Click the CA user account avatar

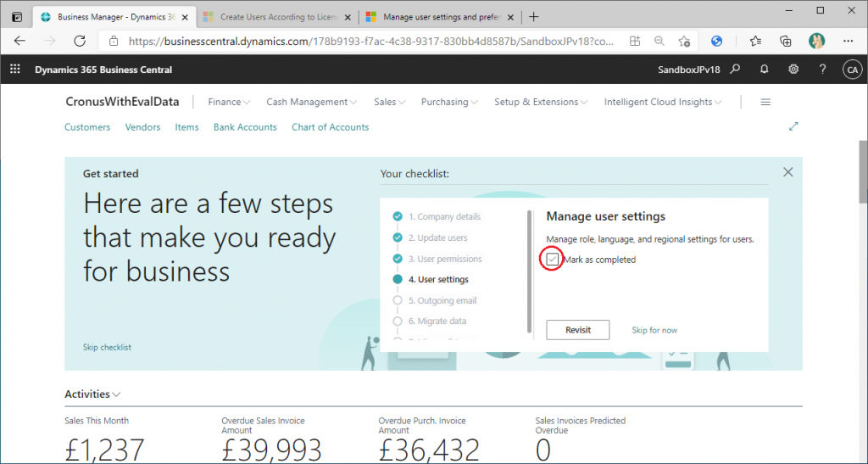coord(852,70)
